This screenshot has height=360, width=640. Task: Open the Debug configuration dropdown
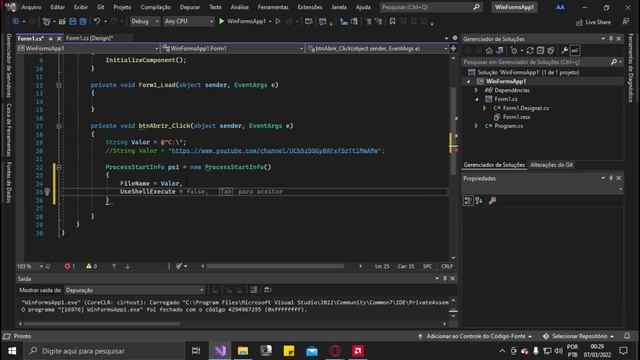144,21
